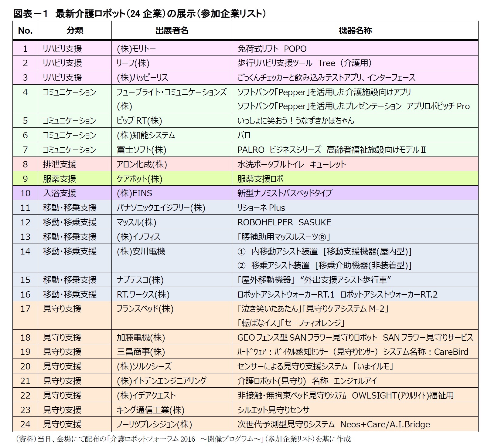Click '② 移乗アシスト装置' line
This screenshot has width=491, height=448.
click(x=324, y=266)
